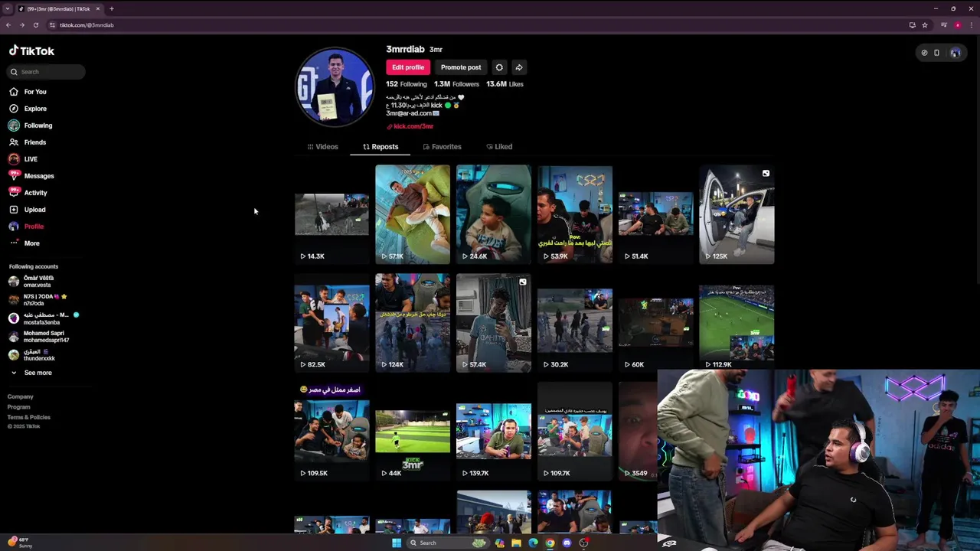The height and width of the screenshot is (551, 980).
Task: Open the video with 14.3K views
Action: click(332, 214)
